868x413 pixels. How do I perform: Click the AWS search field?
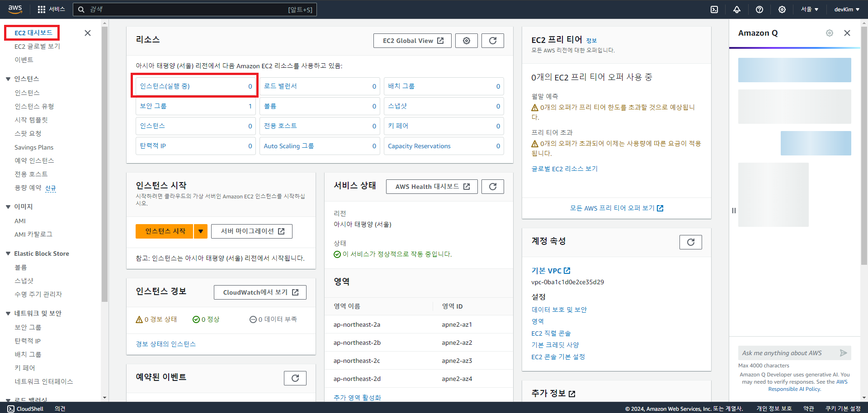tap(195, 9)
